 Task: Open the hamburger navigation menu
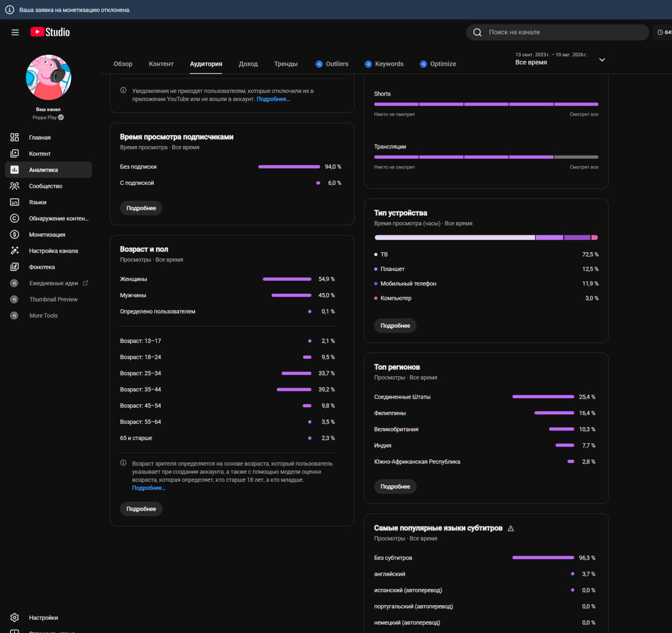pos(15,32)
